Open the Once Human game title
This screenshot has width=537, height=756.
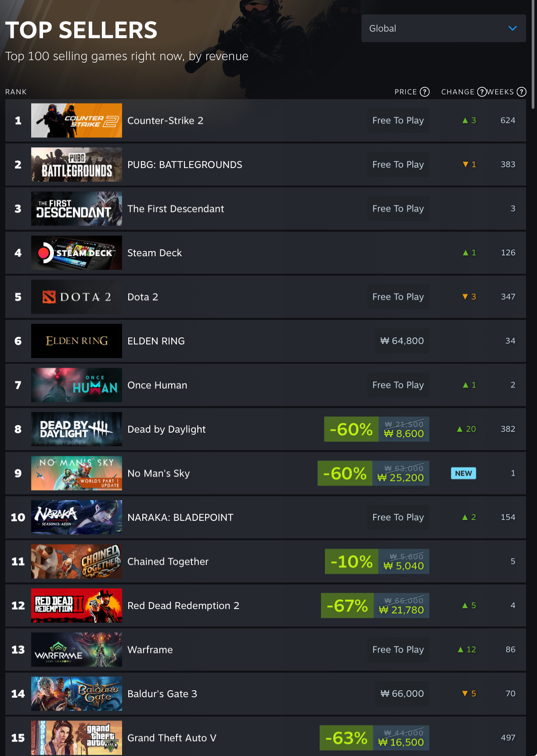[157, 385]
